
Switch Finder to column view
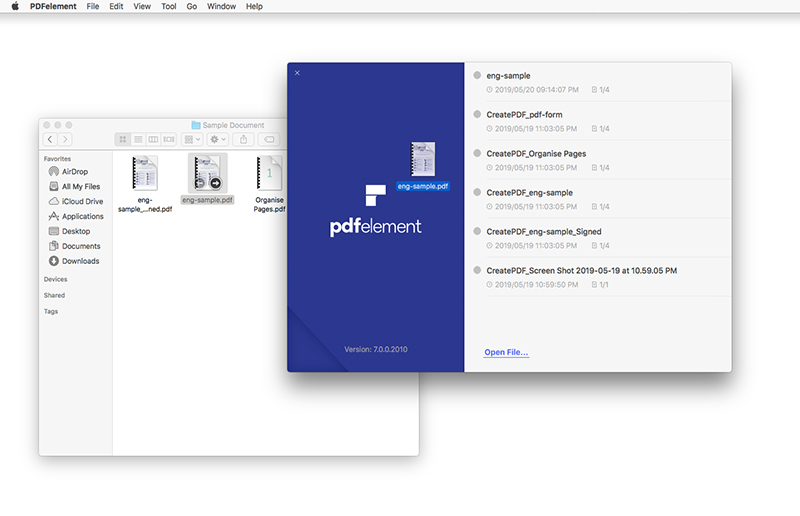point(153,139)
